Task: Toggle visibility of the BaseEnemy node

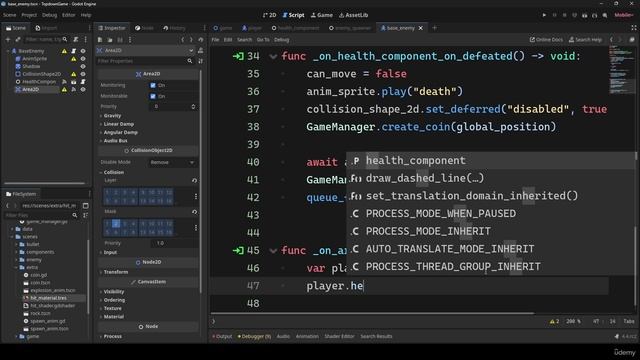Action: click(x=83, y=51)
